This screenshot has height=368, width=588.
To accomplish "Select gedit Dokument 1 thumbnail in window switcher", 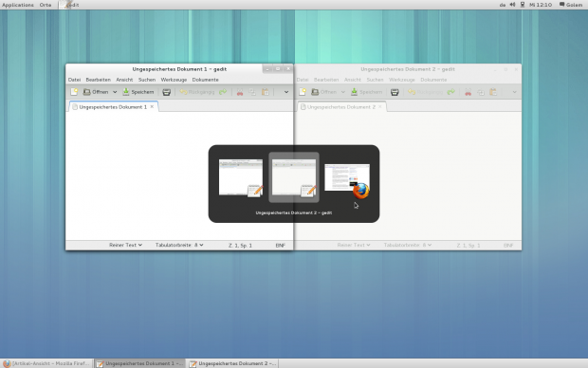I will click(241, 177).
